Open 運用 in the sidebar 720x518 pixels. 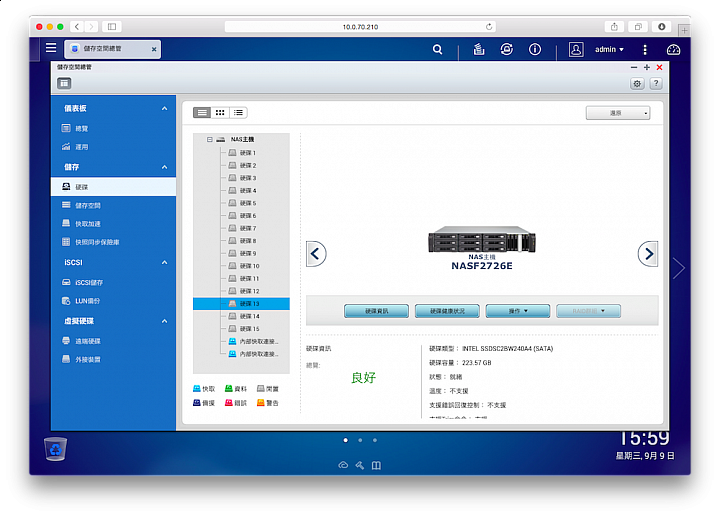click(x=113, y=147)
